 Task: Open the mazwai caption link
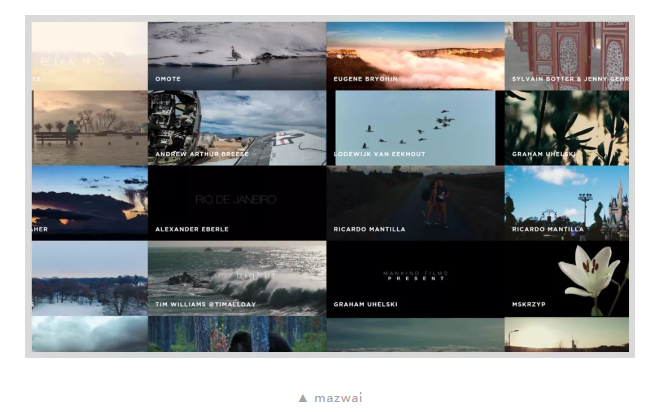338,398
